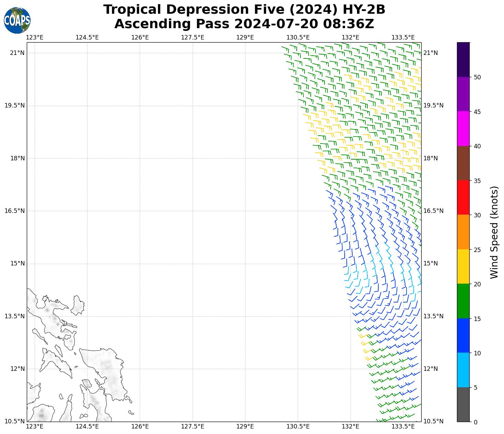
Task: Click the orange 25–30 knots swatch
Action: point(463,232)
